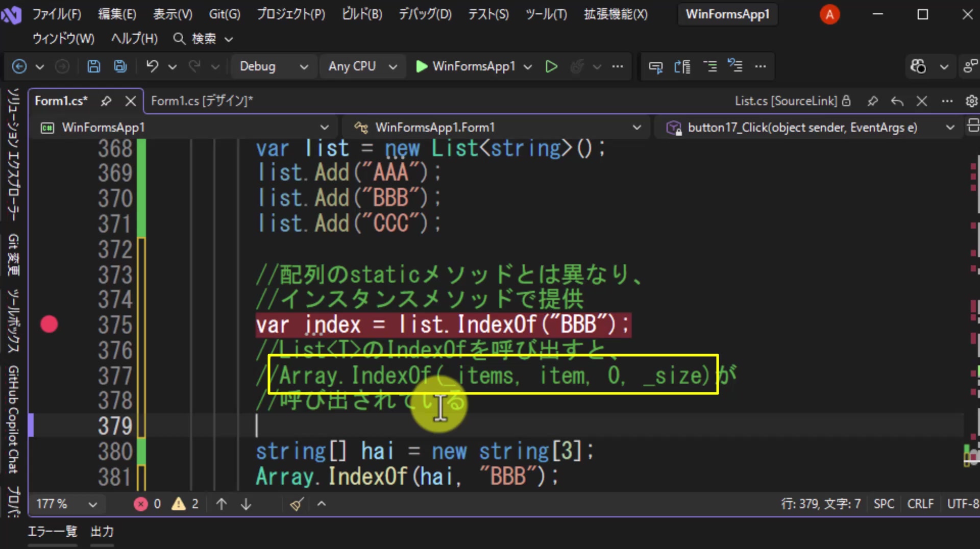Click the search magnifier in the menu bar
This screenshot has width=980, height=549.
click(x=179, y=39)
